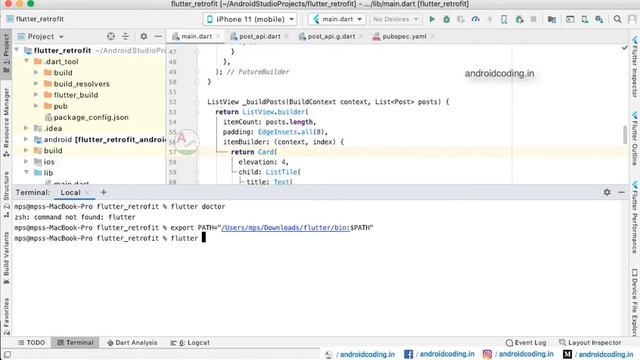Click the Run with Coverage icon
The height and width of the screenshot is (360, 640).
461,19
